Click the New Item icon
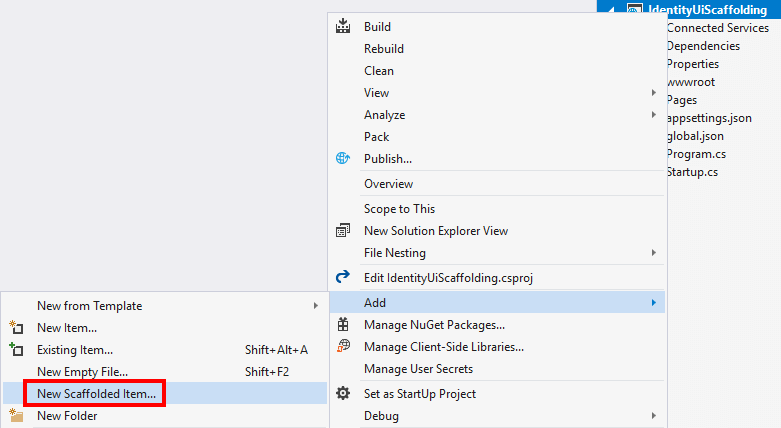Image resolution: width=781 pixels, height=428 pixels. 15,328
